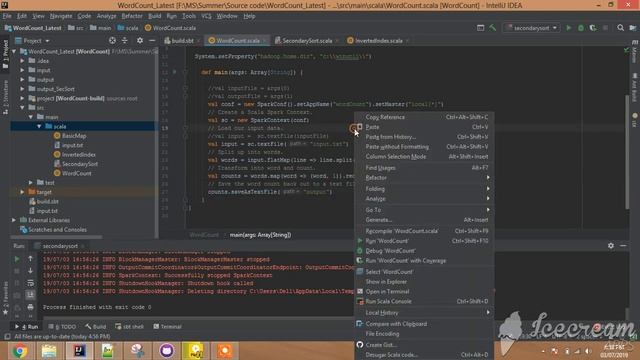Select build.sbt in project tree

[x=47, y=202]
